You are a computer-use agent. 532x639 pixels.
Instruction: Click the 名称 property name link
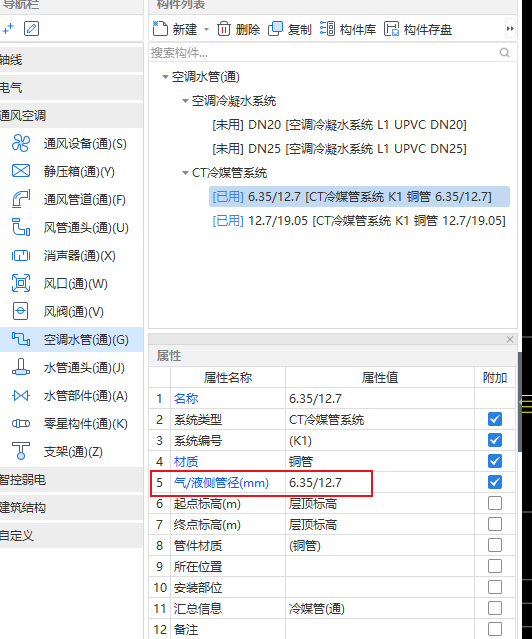pyautogui.click(x=186, y=398)
